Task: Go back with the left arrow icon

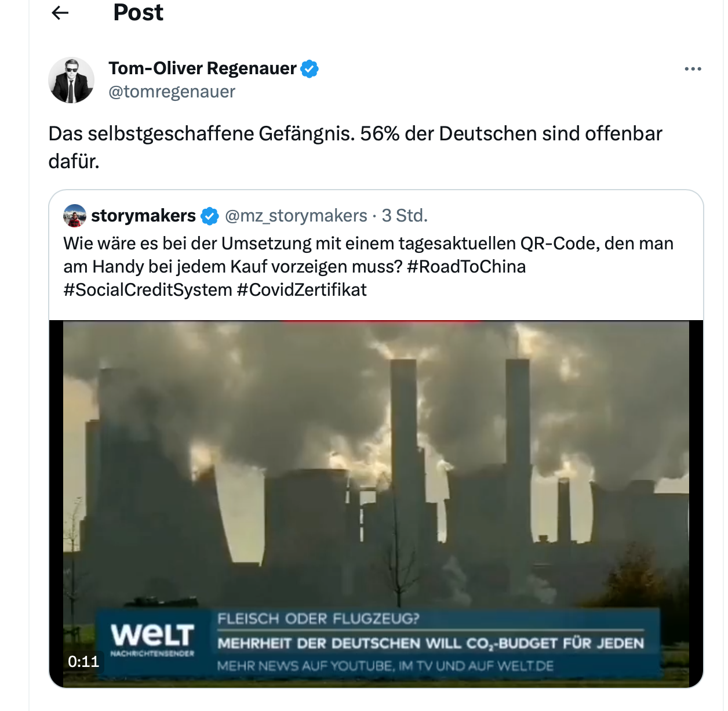Action: click(60, 13)
